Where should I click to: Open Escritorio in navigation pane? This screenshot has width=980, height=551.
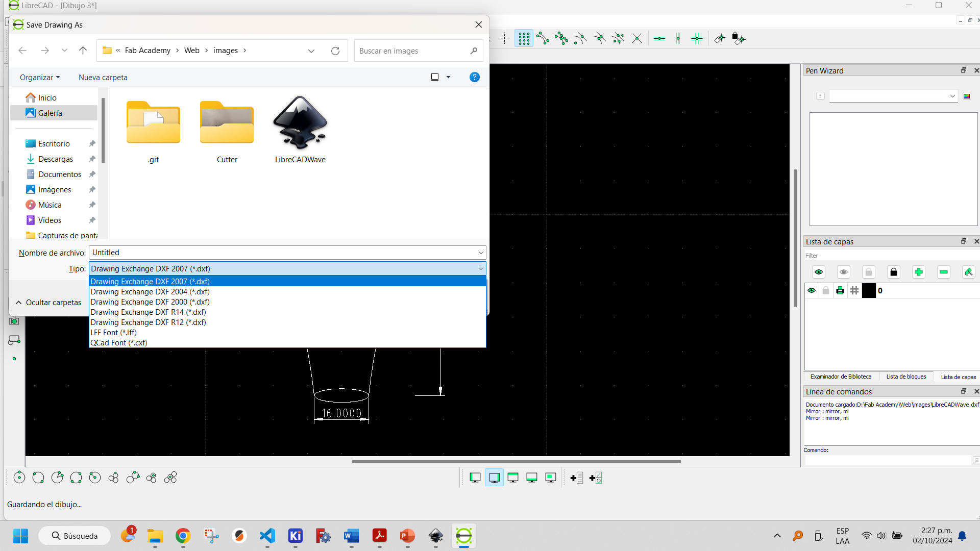54,144
